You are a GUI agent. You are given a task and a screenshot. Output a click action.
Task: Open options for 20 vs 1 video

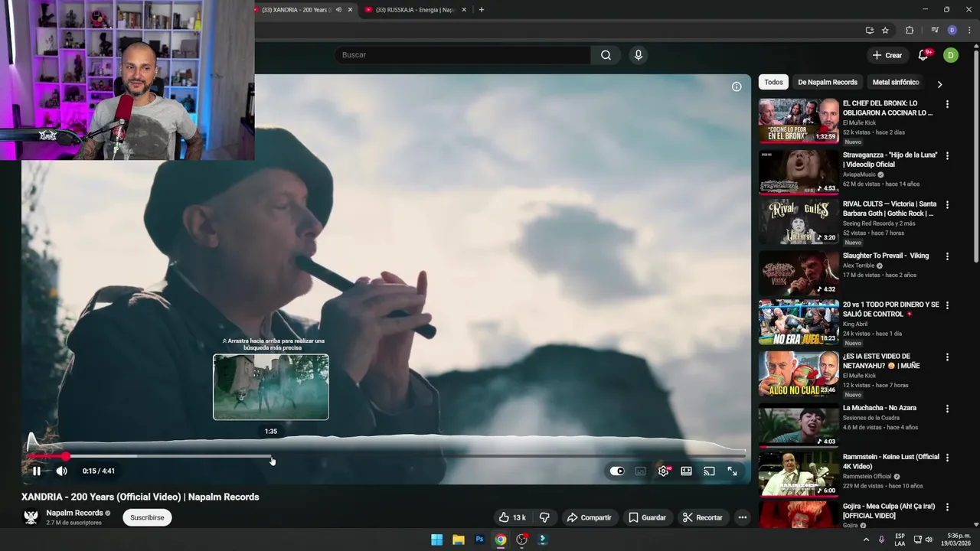(947, 305)
